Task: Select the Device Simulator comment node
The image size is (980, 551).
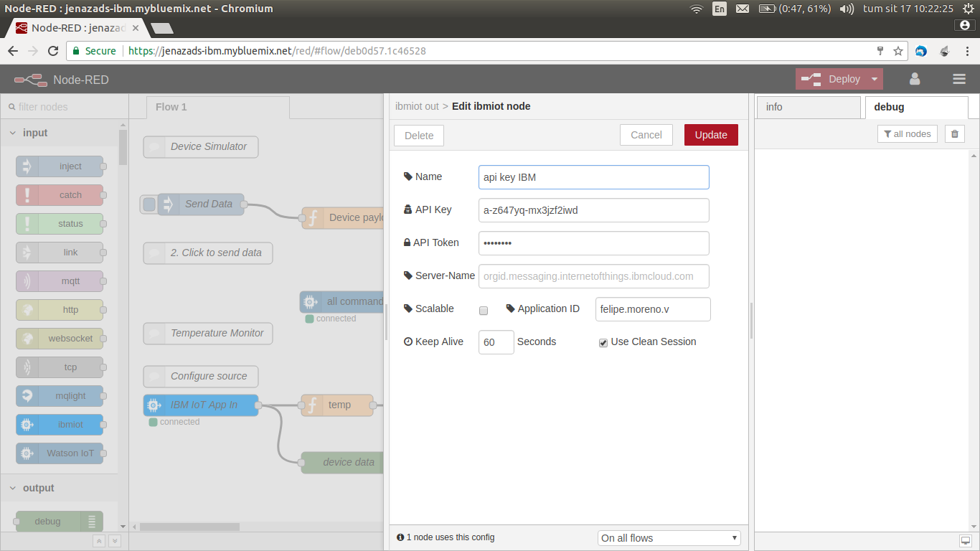Action: 201,147
